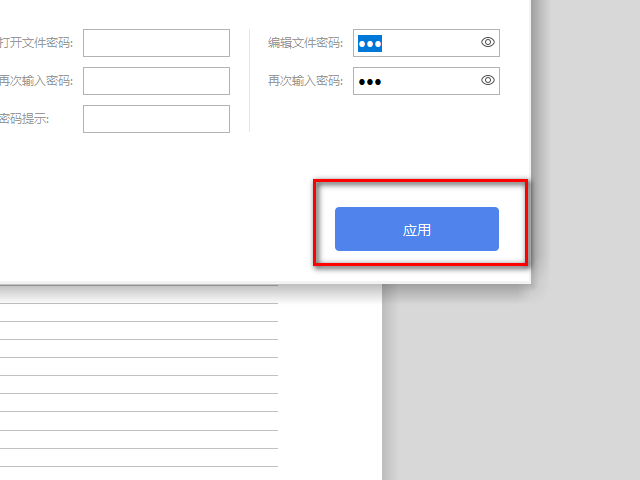
Task: Click the 应用 button
Action: coord(417,229)
